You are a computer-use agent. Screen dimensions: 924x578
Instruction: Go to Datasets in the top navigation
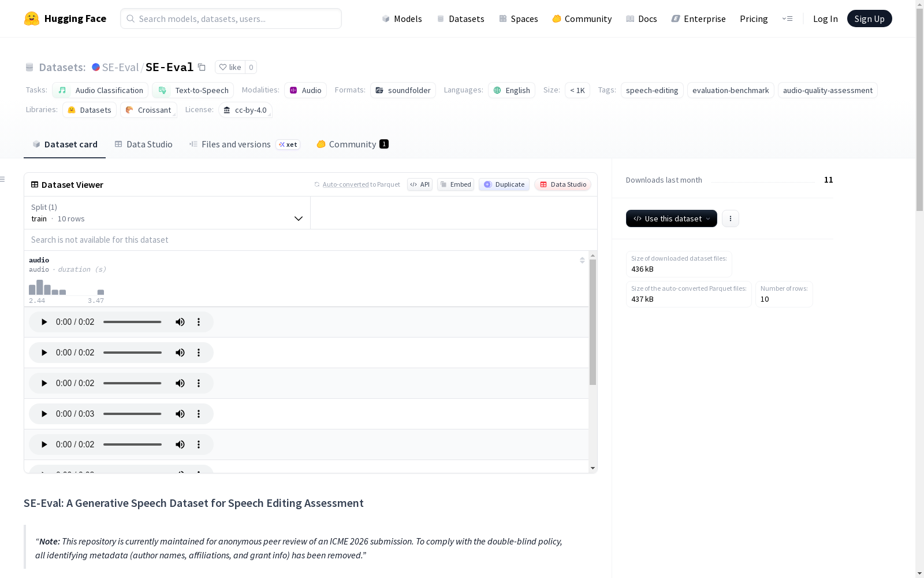(460, 18)
